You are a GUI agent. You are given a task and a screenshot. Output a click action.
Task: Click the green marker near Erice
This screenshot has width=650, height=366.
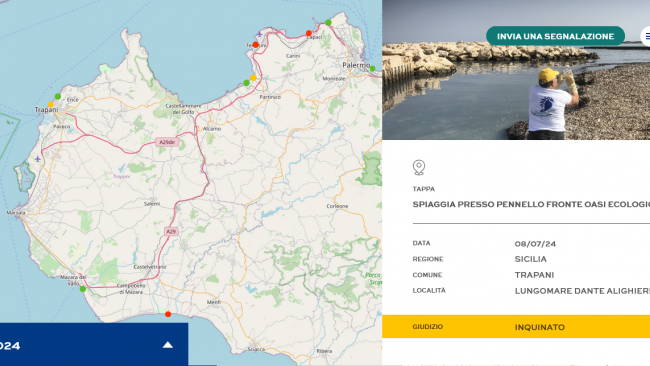pyautogui.click(x=58, y=97)
